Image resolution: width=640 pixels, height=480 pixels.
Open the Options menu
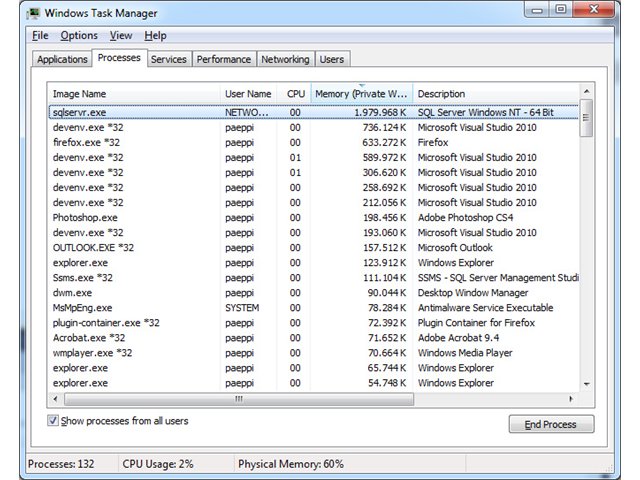click(79, 36)
